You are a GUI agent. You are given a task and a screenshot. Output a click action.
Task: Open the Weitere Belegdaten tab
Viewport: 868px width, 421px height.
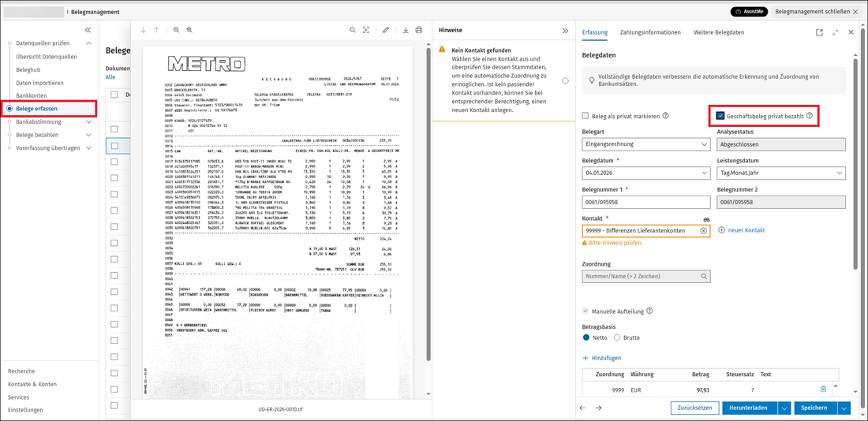[x=719, y=32]
